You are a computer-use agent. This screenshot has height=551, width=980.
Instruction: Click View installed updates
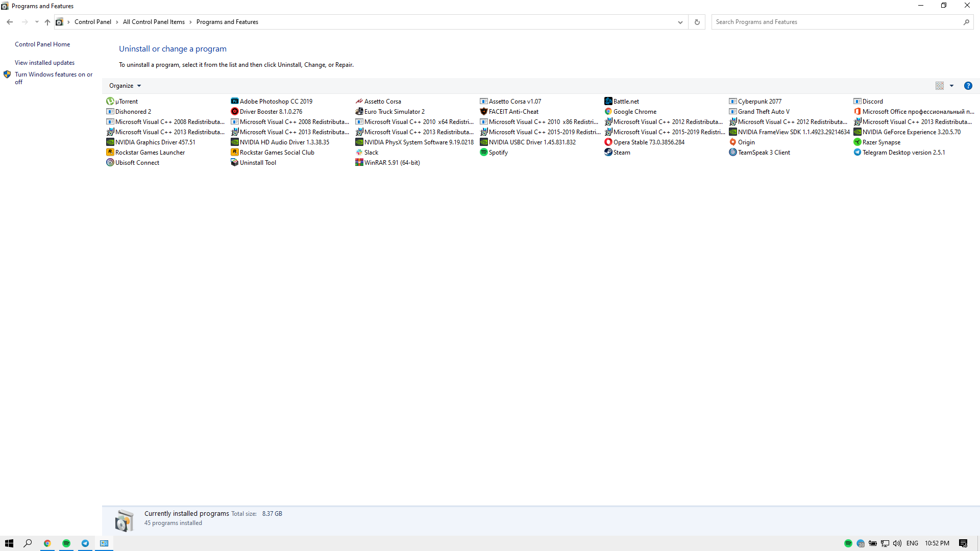click(x=44, y=63)
